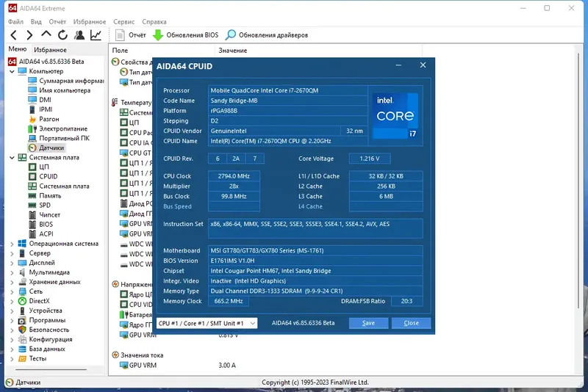Screen dimensions: 588x392
Task: Select Портативный ПК tree item
Action: [x=59, y=138]
